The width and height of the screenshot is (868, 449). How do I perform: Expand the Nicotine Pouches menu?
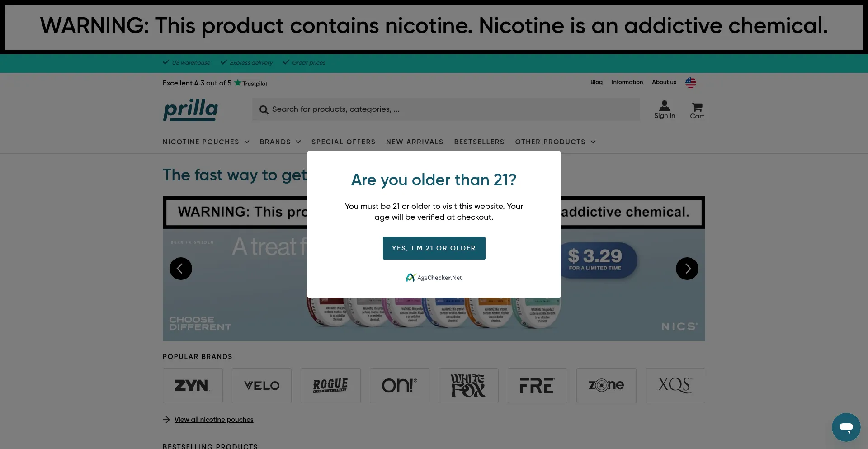coord(206,142)
